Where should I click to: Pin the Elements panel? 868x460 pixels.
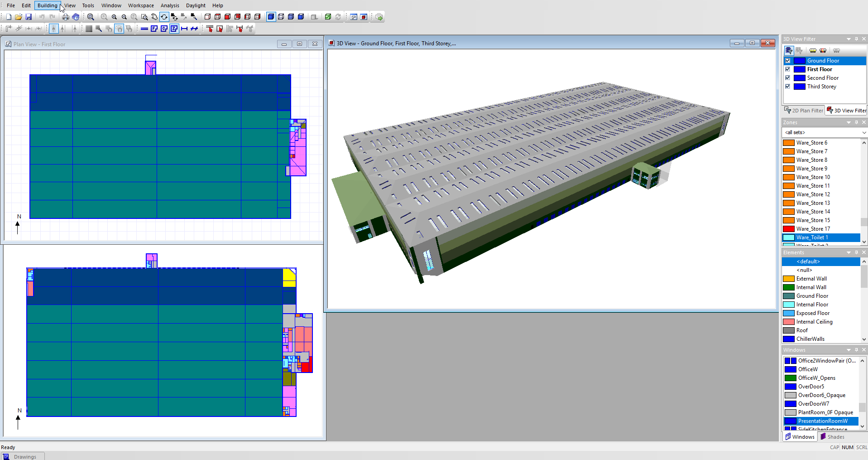[x=856, y=252]
